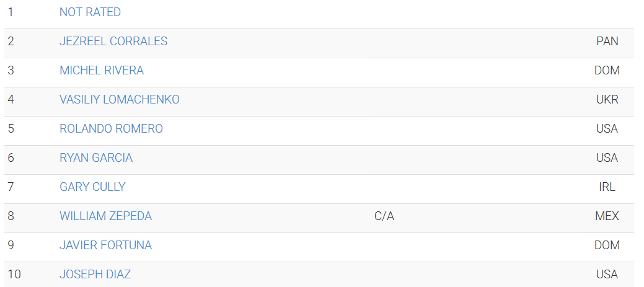Image resolution: width=644 pixels, height=287 pixels.
Task: Open the NOT RATED link in rank 1
Action: pos(90,12)
